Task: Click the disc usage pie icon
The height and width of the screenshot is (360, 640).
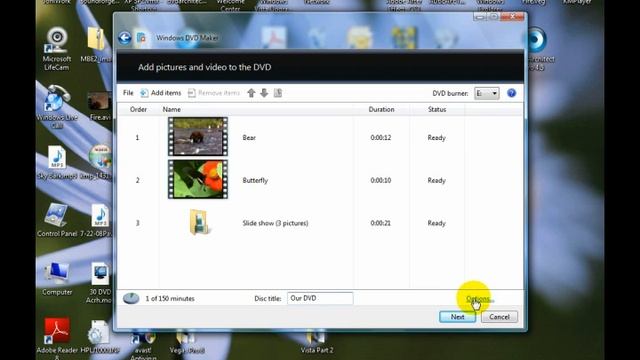Action: click(131, 298)
